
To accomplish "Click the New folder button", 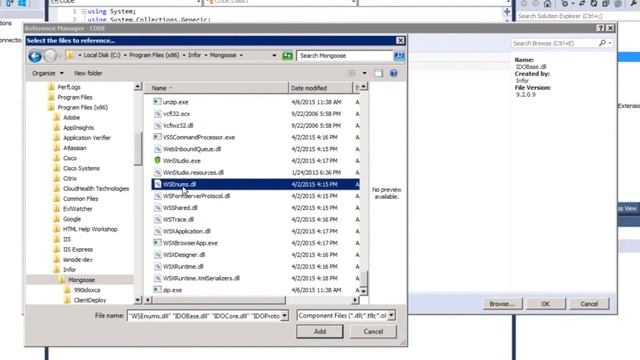I will coord(88,73).
